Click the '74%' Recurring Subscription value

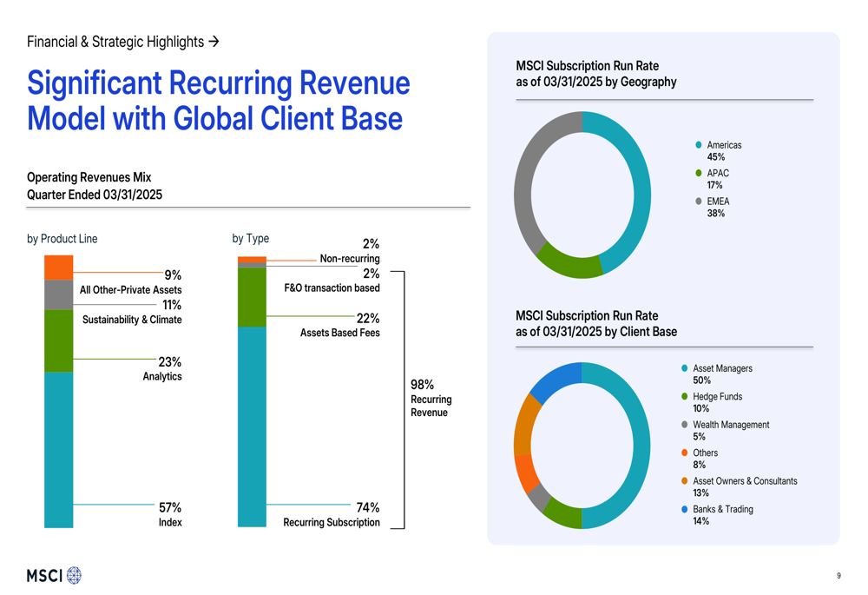[368, 507]
